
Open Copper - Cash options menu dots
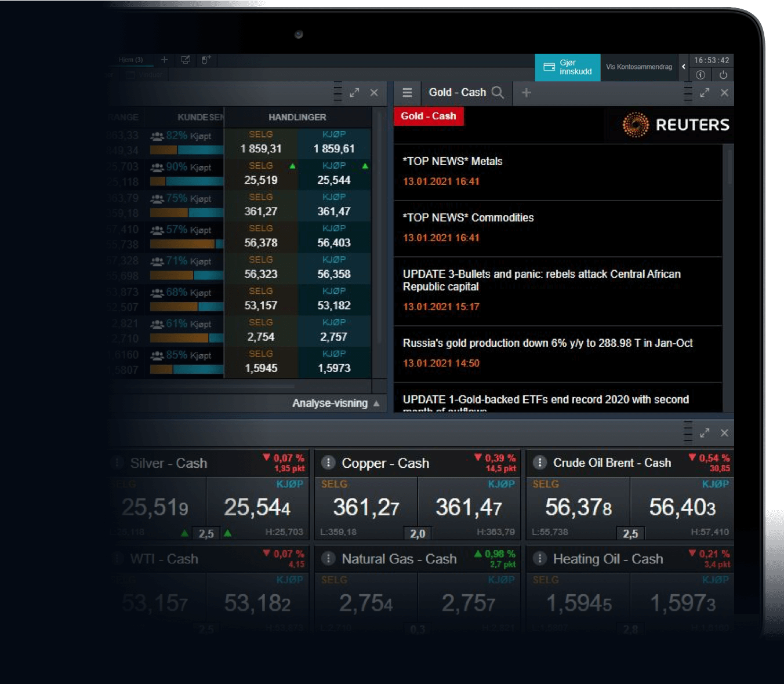pos(328,463)
